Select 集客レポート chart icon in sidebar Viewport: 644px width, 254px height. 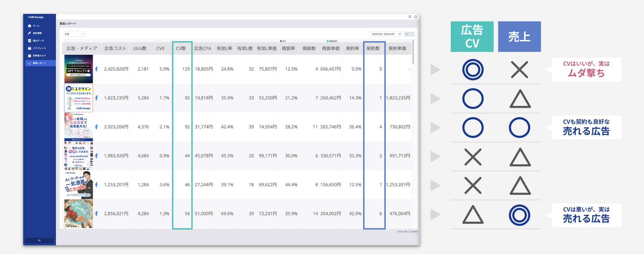click(x=29, y=63)
